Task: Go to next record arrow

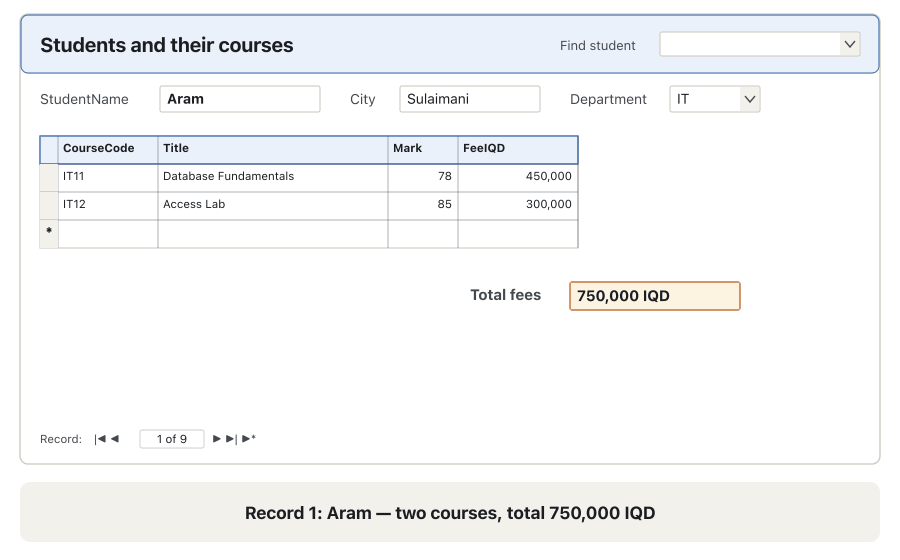Action: tap(216, 439)
